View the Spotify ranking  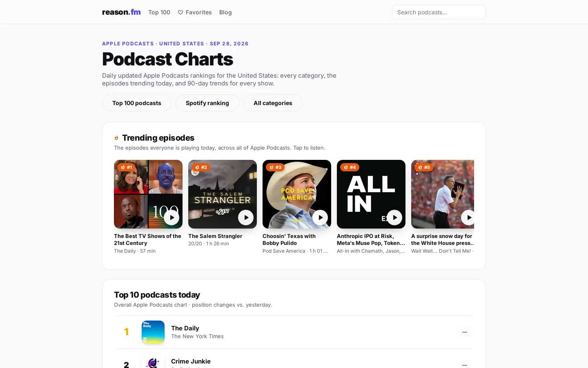(x=207, y=103)
